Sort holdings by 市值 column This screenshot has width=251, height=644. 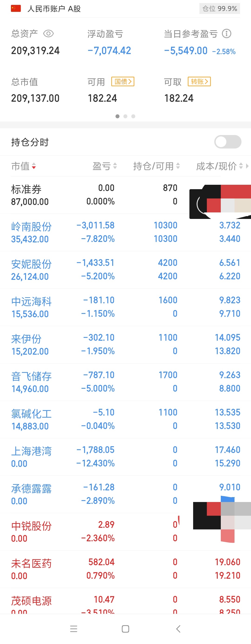click(24, 166)
